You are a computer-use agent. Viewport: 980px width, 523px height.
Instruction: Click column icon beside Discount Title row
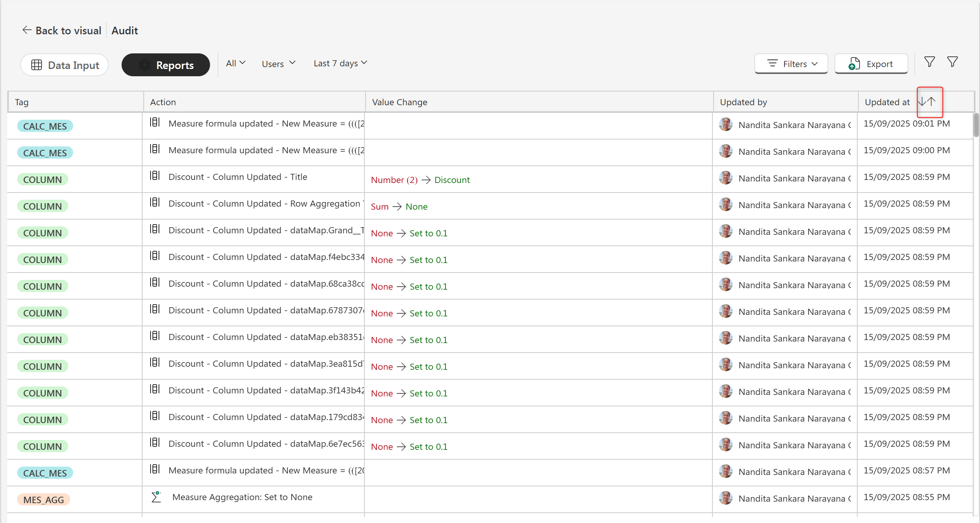[155, 176]
